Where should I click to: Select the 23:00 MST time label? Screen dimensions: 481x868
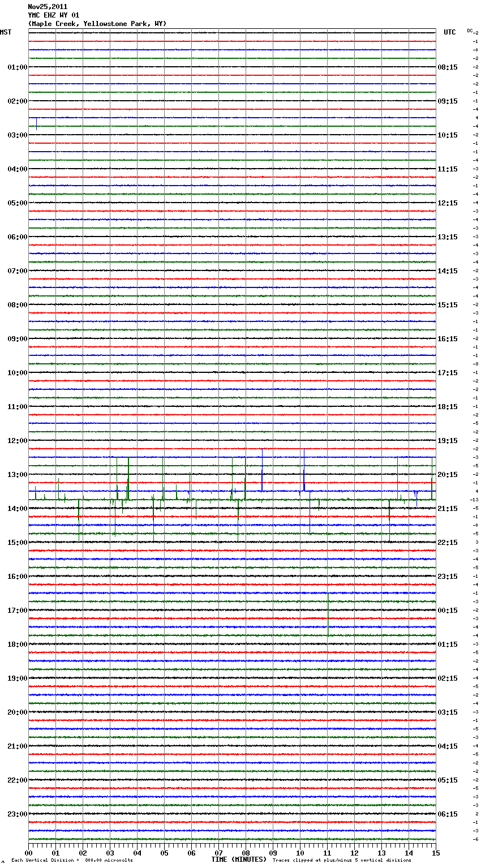pyautogui.click(x=17, y=814)
